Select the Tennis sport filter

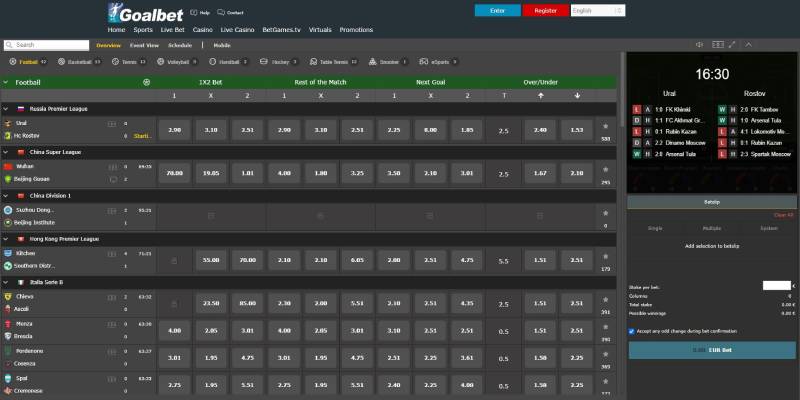click(129, 62)
